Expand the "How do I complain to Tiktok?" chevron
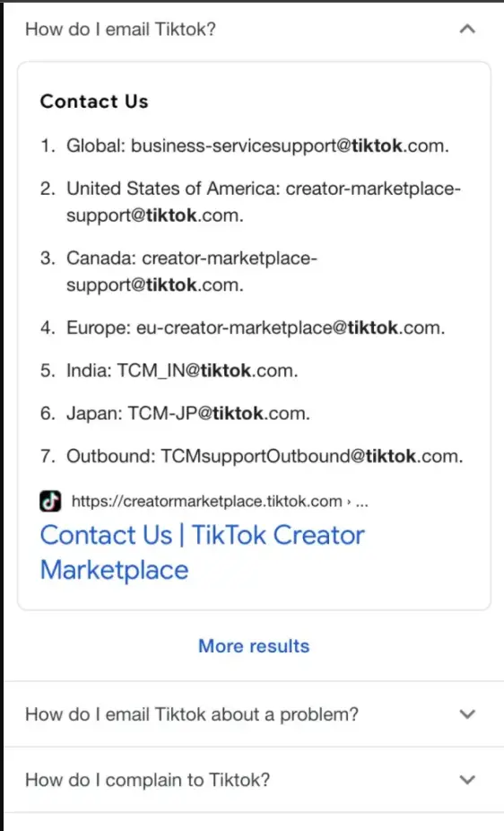This screenshot has width=504, height=831. [x=467, y=780]
